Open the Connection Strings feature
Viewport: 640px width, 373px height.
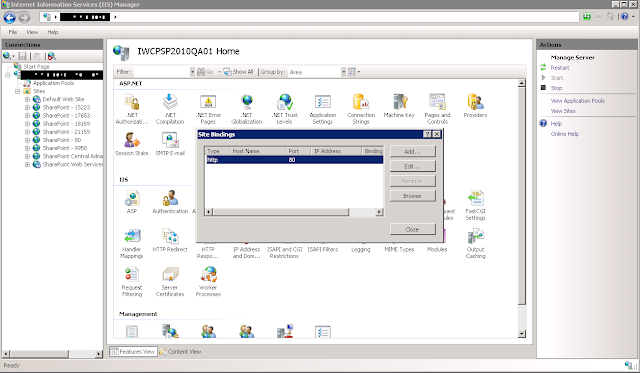coord(361,109)
